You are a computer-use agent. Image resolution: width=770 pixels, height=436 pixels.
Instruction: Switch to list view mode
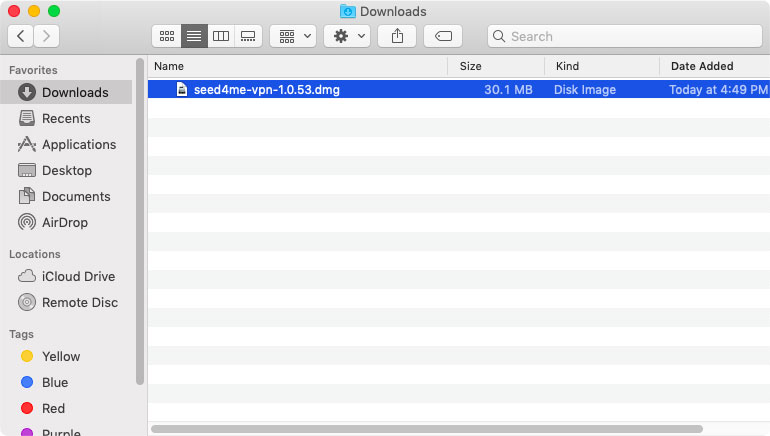(194, 36)
